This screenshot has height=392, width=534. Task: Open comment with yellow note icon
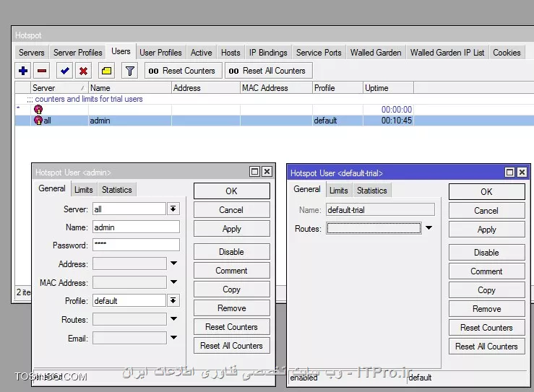point(106,71)
